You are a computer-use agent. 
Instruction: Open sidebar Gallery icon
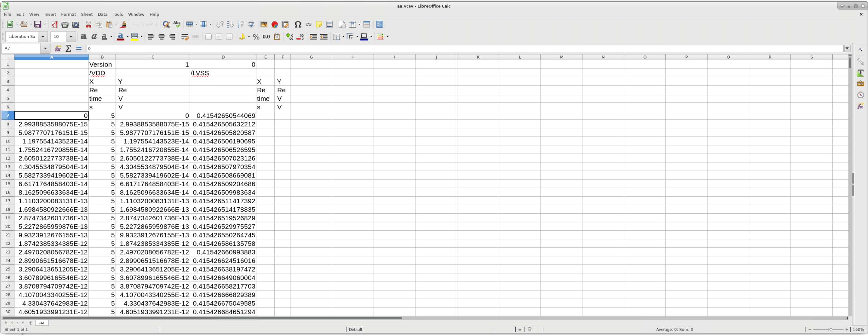861,84
